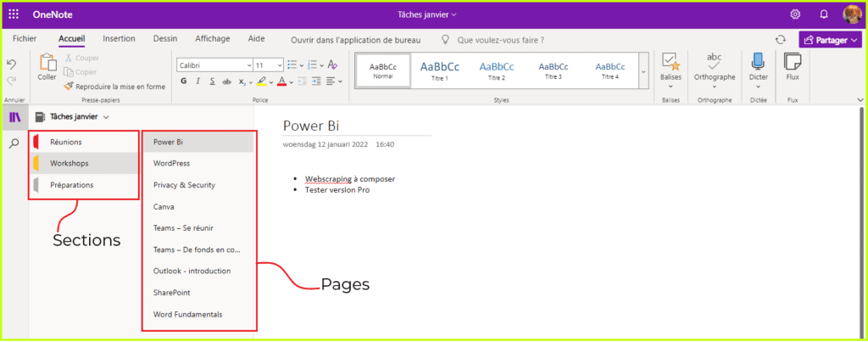
Task: Open the settings gear in header
Action: (795, 14)
